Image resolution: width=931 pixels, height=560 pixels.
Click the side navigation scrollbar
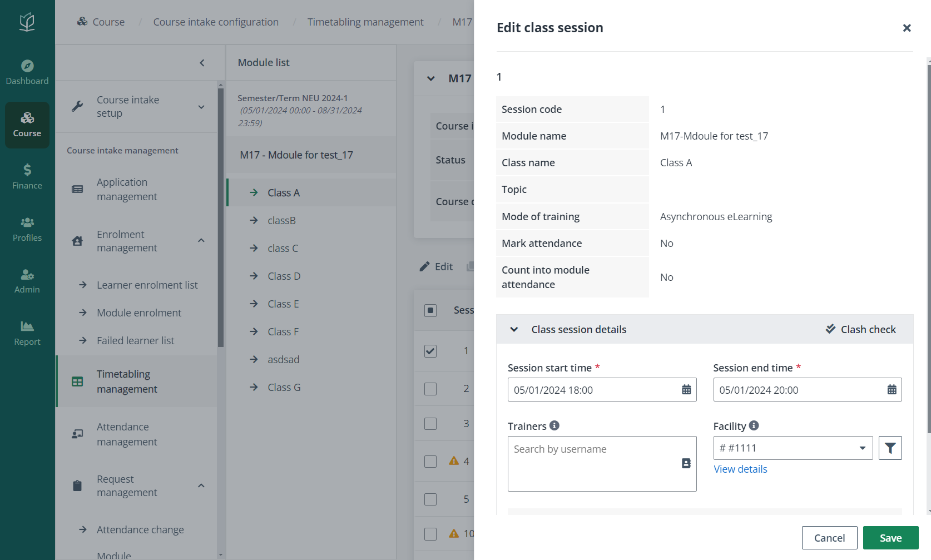point(221,217)
